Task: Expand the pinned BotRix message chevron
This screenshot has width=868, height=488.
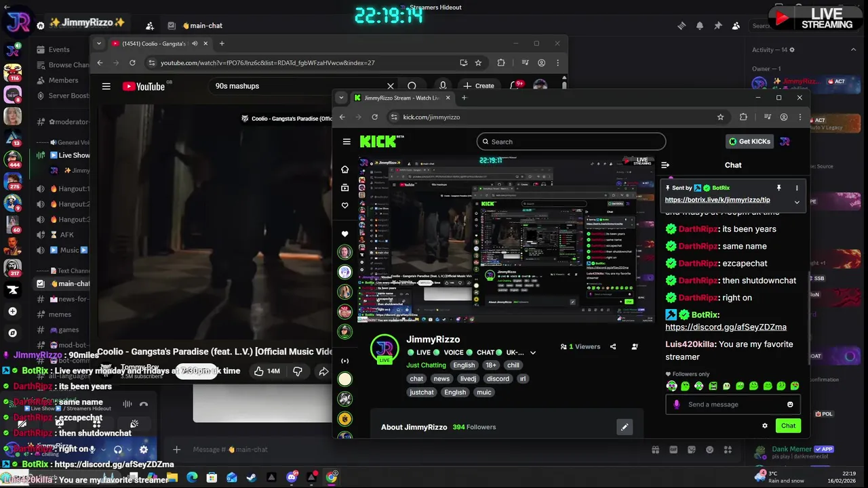Action: [797, 202]
